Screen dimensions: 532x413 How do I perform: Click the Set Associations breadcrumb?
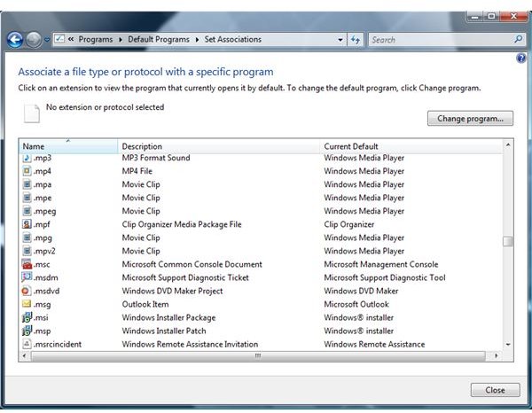[x=232, y=39]
